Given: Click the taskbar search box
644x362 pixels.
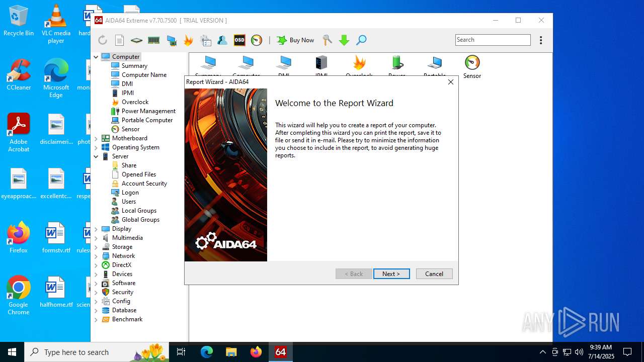Looking at the screenshot, I should pos(98,352).
